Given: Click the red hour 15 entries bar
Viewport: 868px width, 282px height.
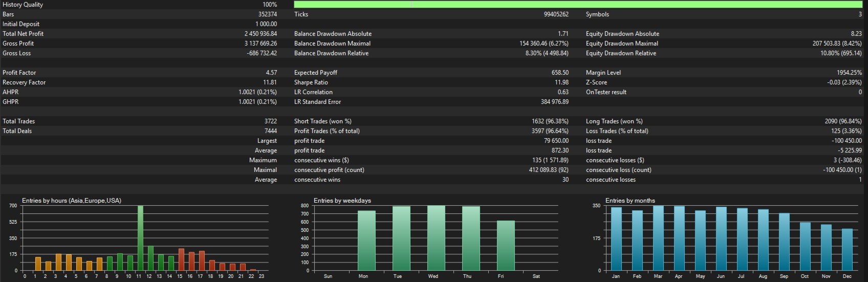Looking at the screenshot, I should pos(181,259).
